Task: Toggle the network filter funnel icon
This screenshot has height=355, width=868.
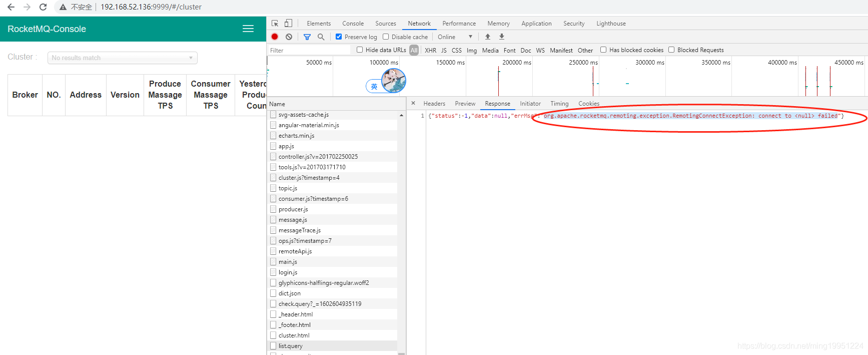Action: point(307,37)
